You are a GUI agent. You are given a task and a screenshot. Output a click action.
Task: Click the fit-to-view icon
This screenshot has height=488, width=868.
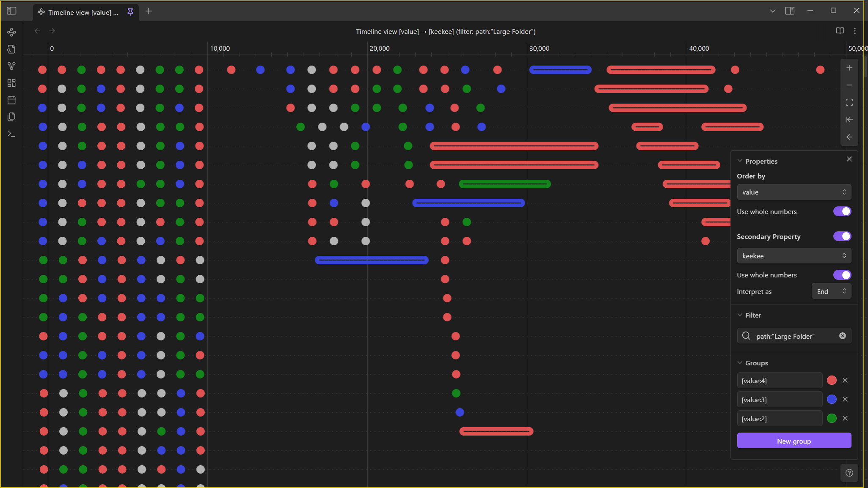click(849, 102)
